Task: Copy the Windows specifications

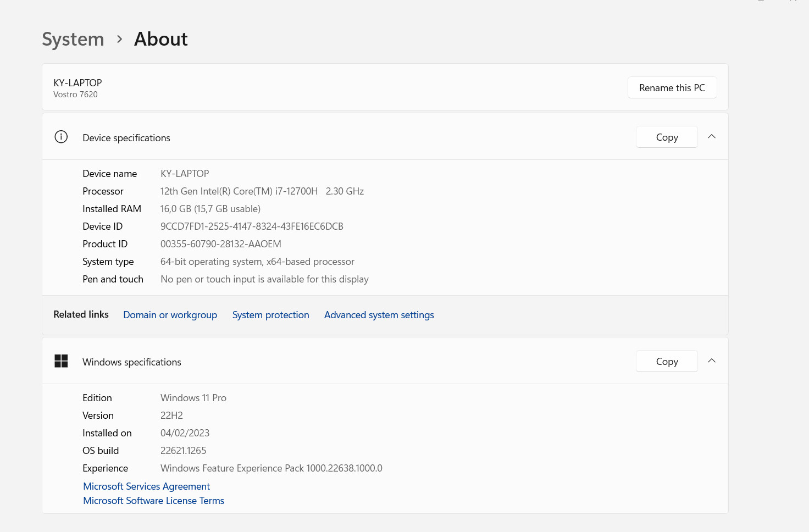Action: click(667, 361)
